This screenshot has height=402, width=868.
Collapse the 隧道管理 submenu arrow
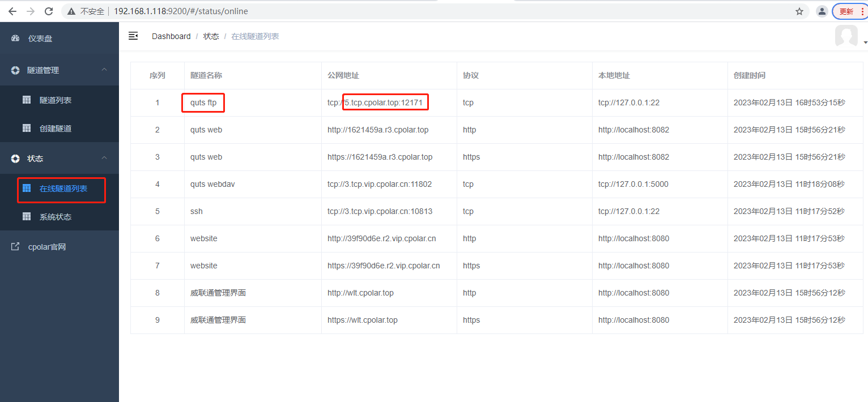click(x=104, y=70)
